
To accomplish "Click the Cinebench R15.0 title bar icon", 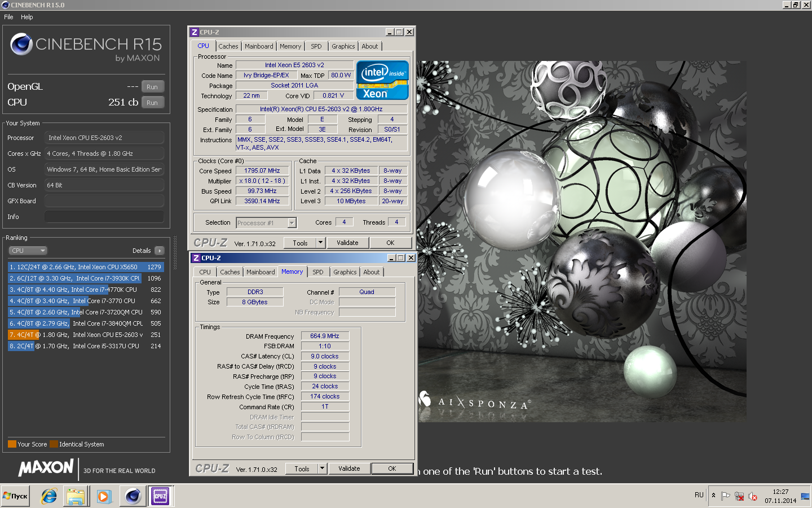I will [5, 5].
